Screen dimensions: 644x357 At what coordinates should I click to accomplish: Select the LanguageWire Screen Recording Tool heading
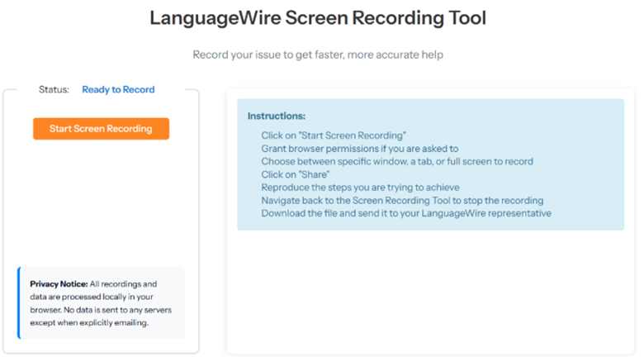tap(318, 18)
